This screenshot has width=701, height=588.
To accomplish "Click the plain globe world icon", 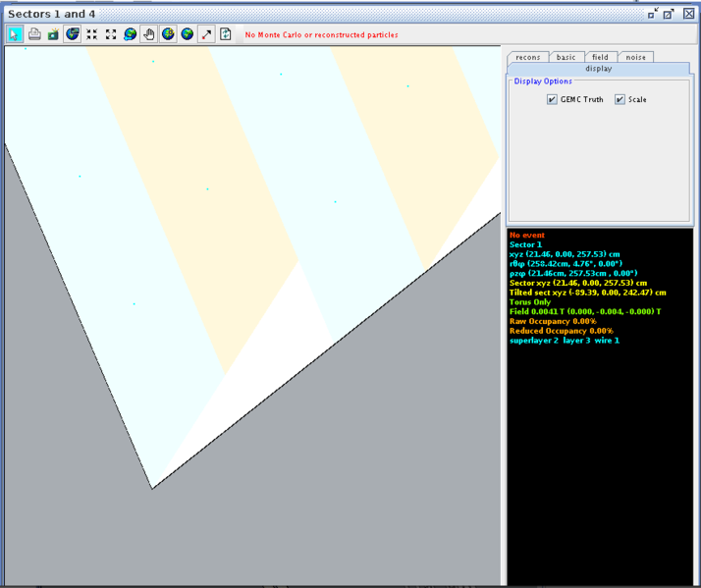I will (188, 34).
